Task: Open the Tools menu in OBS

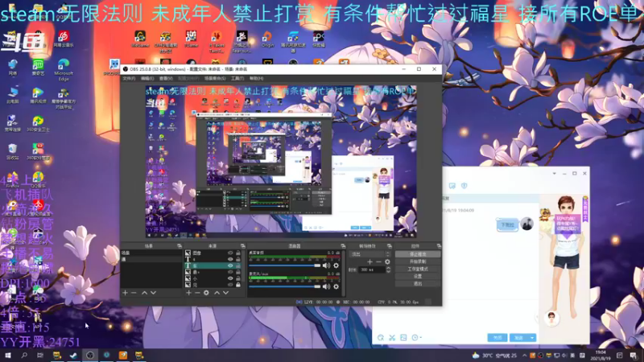Action: point(237,78)
